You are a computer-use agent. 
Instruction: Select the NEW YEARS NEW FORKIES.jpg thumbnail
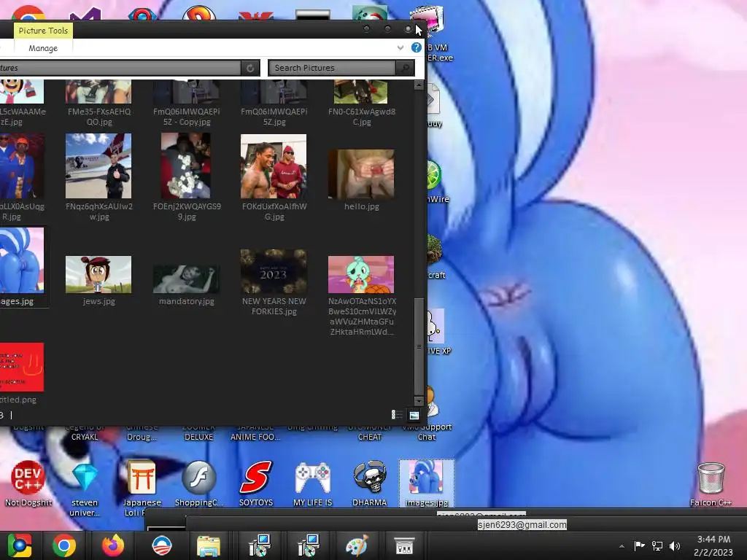point(274,272)
